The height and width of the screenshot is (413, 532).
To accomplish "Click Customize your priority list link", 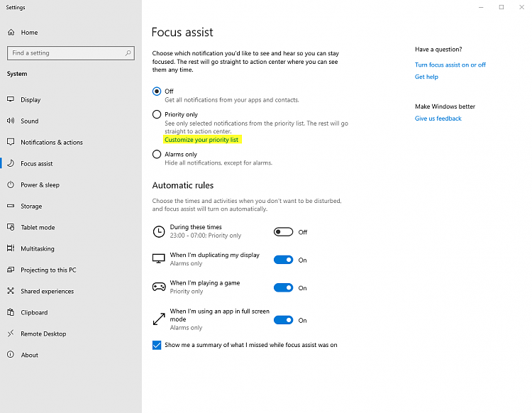I will [x=201, y=140].
